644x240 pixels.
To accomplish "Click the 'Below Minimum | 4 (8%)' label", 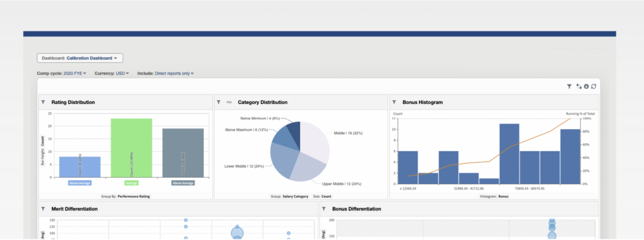I will (260, 118).
